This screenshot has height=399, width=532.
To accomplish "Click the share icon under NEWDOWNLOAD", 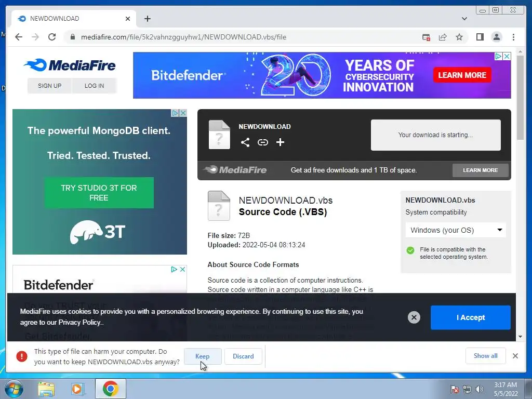I will [x=245, y=142].
